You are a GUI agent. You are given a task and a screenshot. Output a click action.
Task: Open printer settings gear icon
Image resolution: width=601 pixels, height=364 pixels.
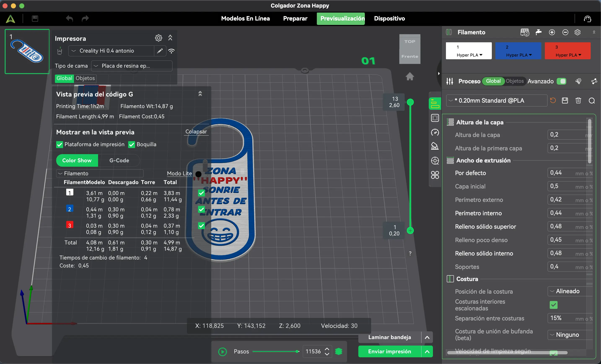tap(158, 38)
